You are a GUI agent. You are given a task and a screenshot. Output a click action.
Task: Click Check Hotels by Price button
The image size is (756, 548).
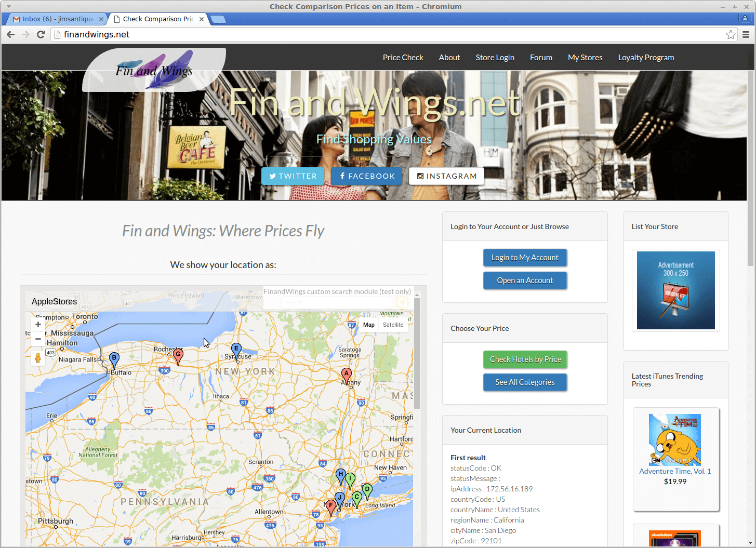(525, 359)
